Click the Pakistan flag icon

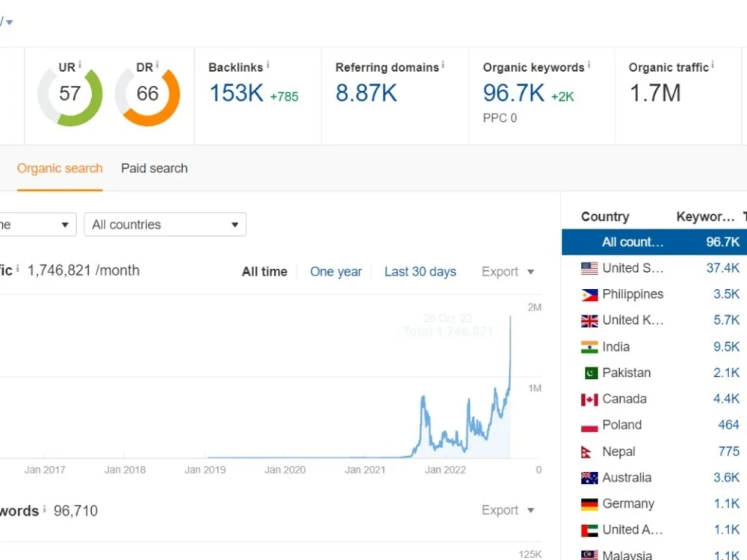point(591,373)
